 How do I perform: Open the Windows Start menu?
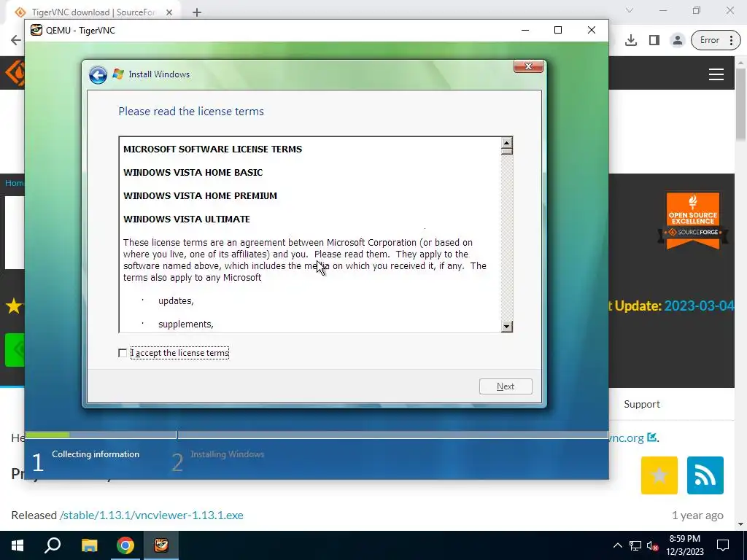tap(18, 545)
